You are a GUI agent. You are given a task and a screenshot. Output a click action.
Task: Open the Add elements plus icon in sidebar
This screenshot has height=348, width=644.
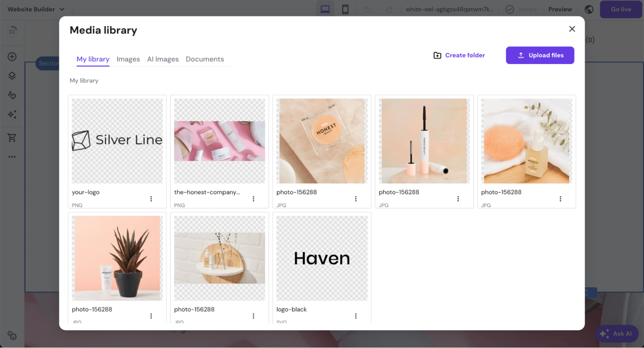(12, 56)
